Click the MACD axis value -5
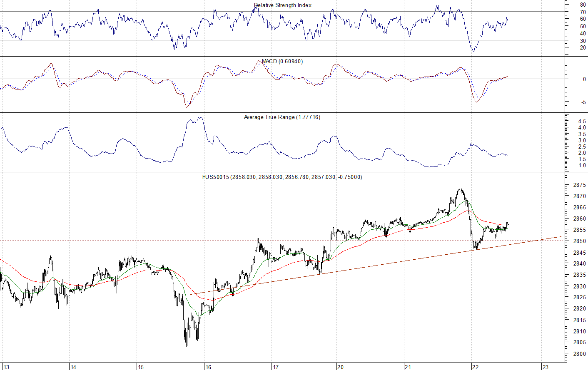 [x=583, y=102]
